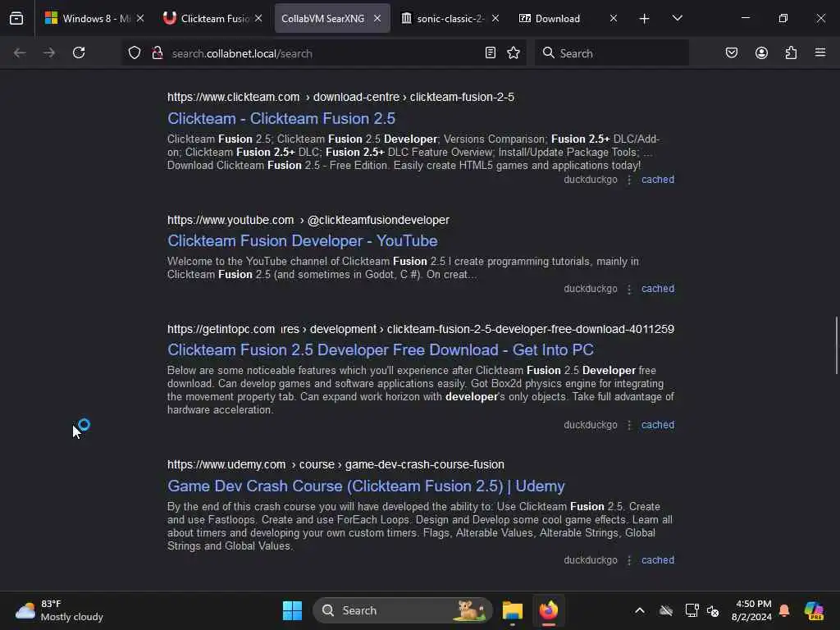Show site security lock information
The image size is (840, 630).
157,52
